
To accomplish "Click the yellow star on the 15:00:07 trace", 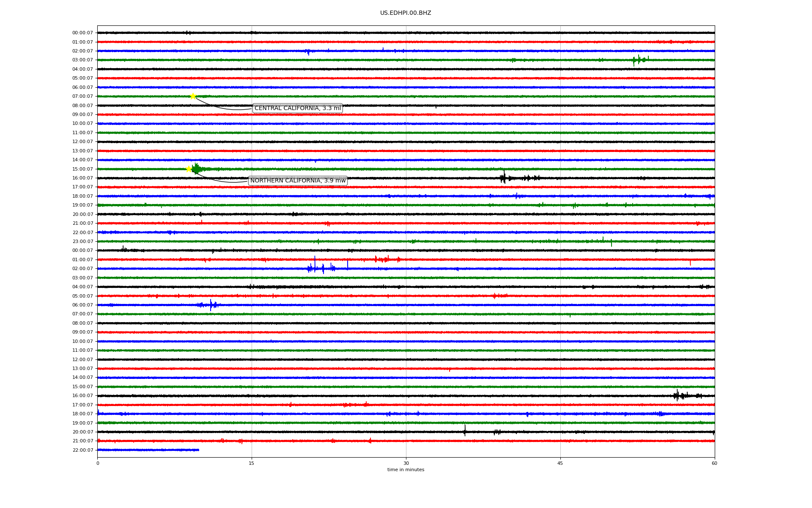I will point(189,169).
